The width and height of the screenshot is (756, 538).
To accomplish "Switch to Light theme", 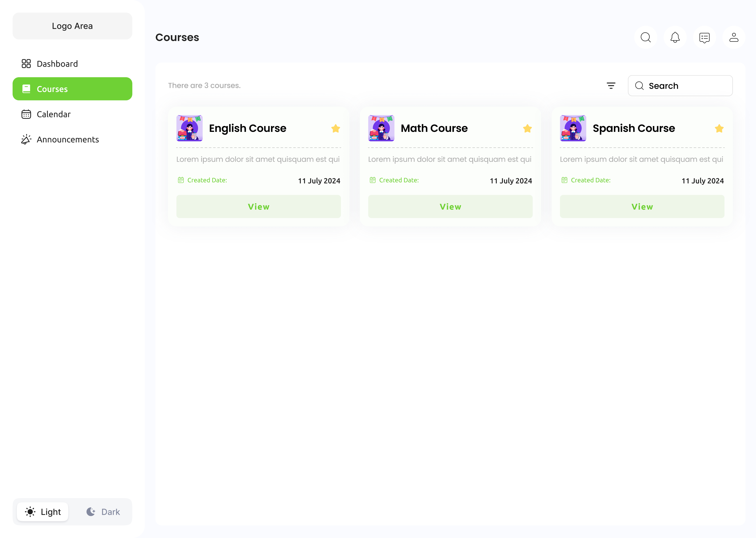I will 43,512.
